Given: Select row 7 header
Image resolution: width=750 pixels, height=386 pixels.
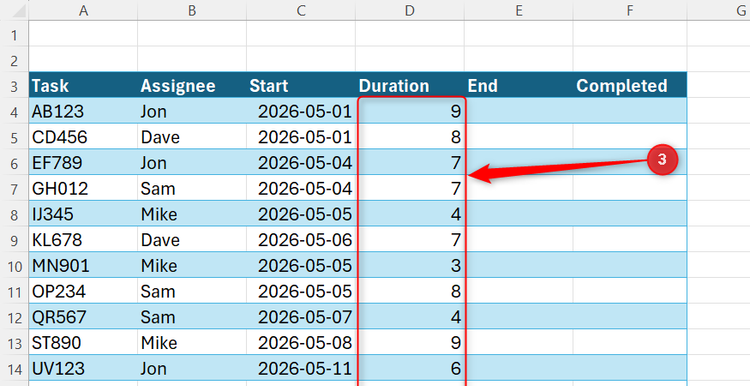Looking at the screenshot, I should (14, 188).
